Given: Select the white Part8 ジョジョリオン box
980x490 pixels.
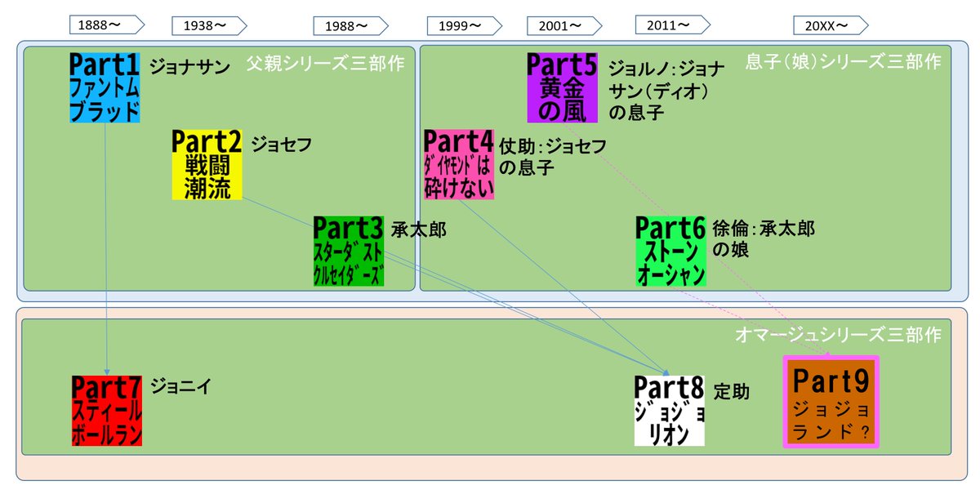Looking at the screenshot, I should coord(670,410).
